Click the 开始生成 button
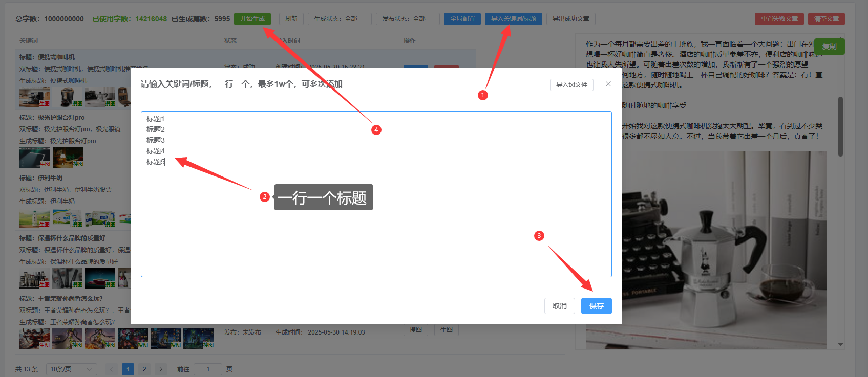 click(252, 19)
